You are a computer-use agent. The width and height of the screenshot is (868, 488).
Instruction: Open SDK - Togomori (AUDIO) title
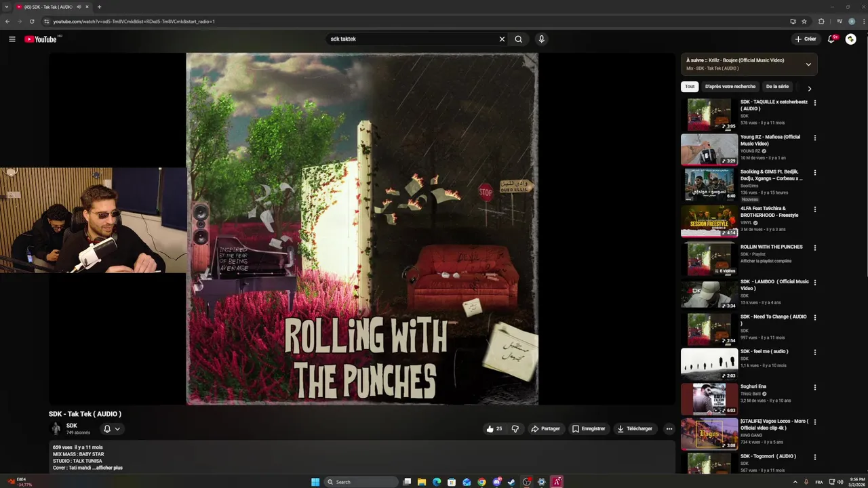[x=768, y=456]
